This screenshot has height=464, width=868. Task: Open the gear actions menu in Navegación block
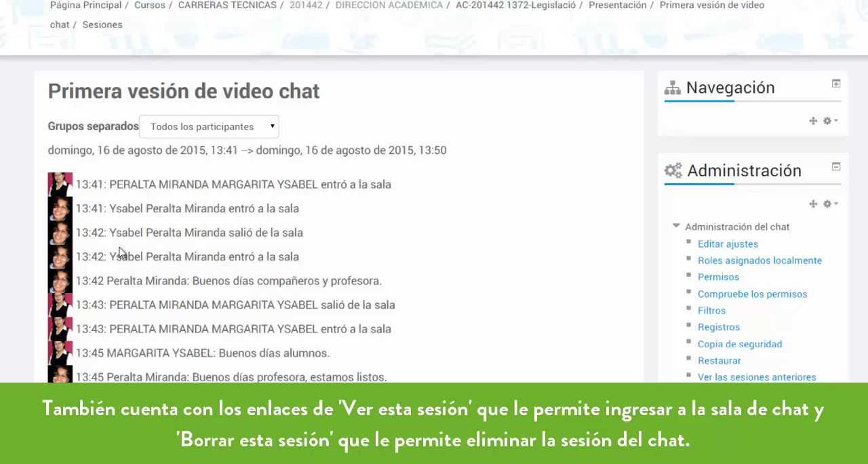tap(830, 121)
